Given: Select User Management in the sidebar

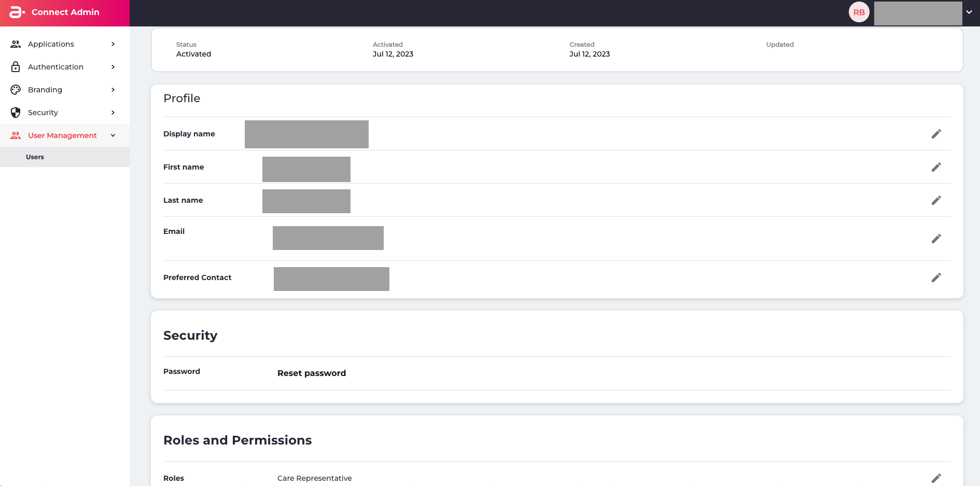Looking at the screenshot, I should pyautogui.click(x=65, y=135).
